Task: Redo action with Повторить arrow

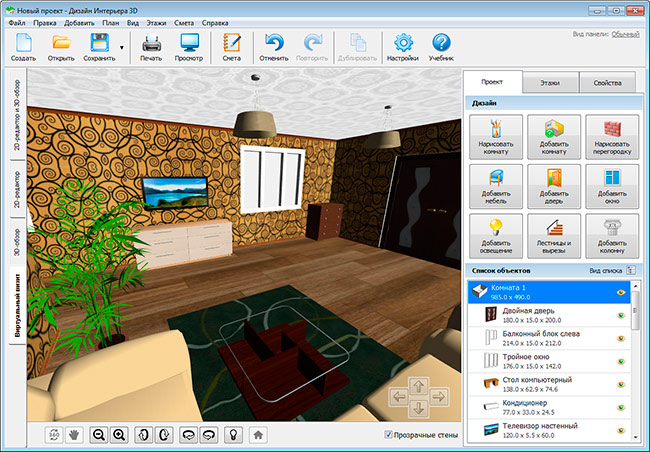Action: 312,47
